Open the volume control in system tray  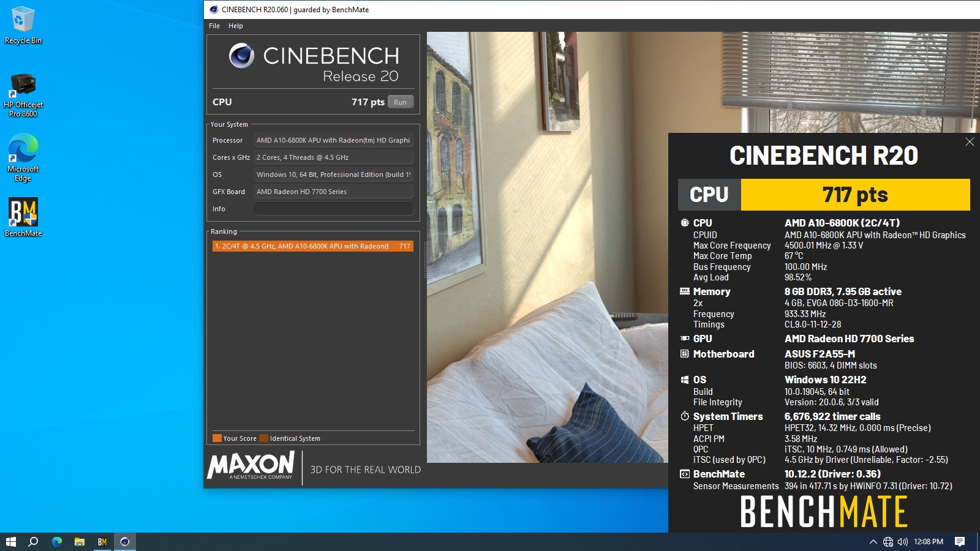coord(903,542)
